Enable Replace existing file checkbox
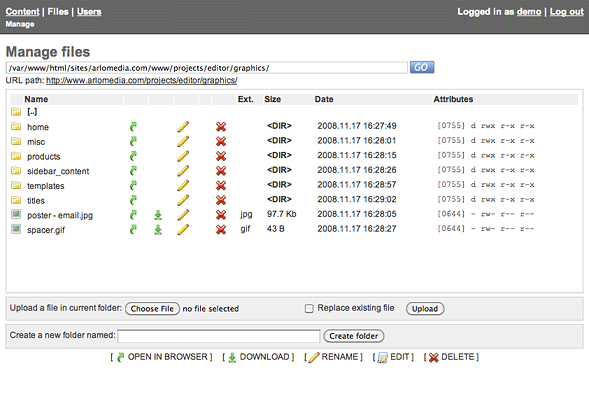 (309, 309)
